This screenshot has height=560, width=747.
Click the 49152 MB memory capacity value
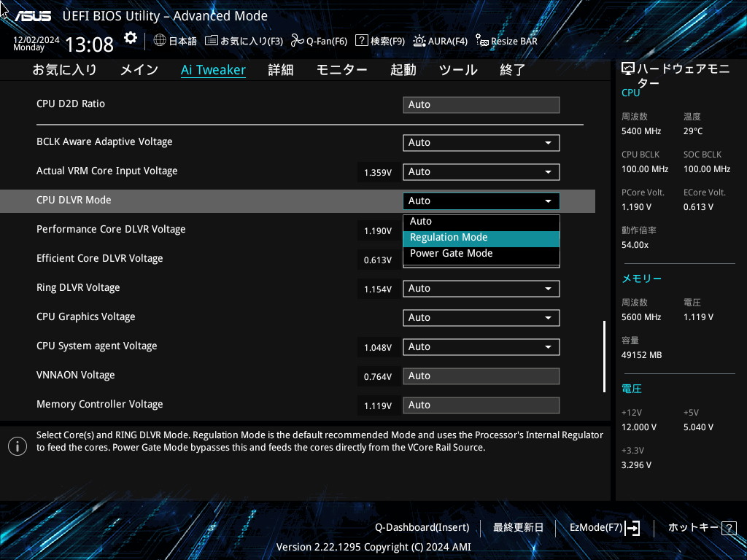point(642,355)
